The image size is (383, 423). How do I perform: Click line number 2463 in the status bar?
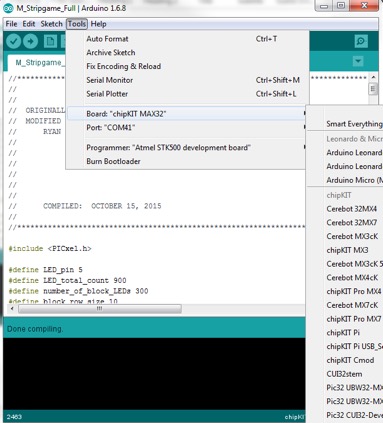point(14,417)
